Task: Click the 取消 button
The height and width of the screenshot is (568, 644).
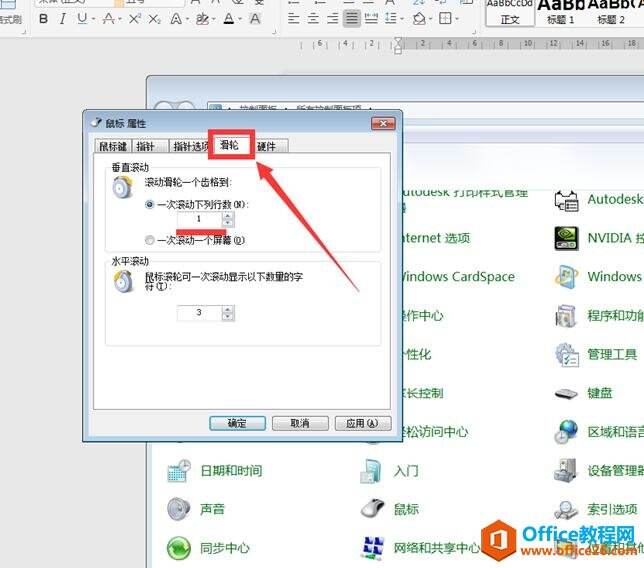Action: tap(300, 423)
